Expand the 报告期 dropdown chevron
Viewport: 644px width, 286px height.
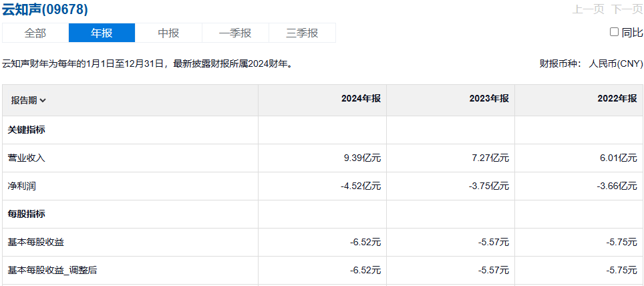(43, 101)
